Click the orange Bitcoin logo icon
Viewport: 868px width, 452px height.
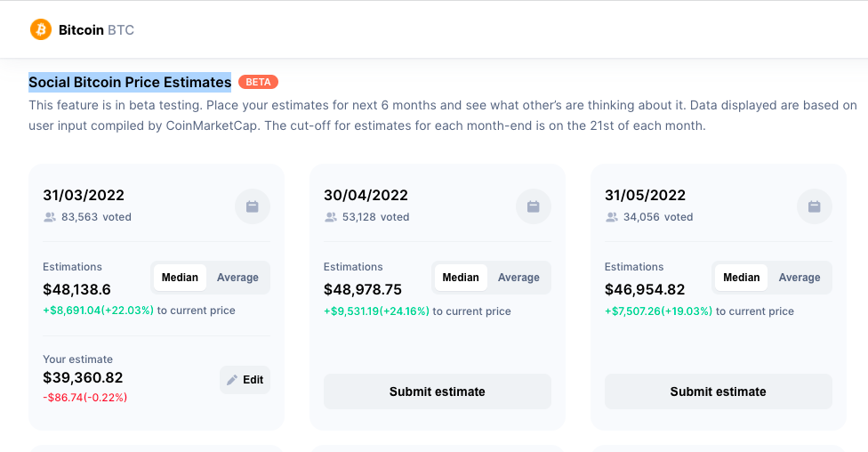point(41,29)
